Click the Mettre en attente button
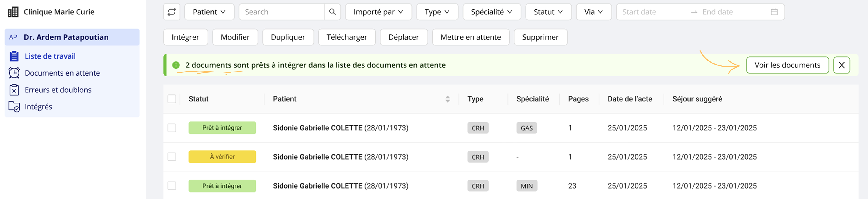This screenshot has height=199, width=868. tap(470, 37)
